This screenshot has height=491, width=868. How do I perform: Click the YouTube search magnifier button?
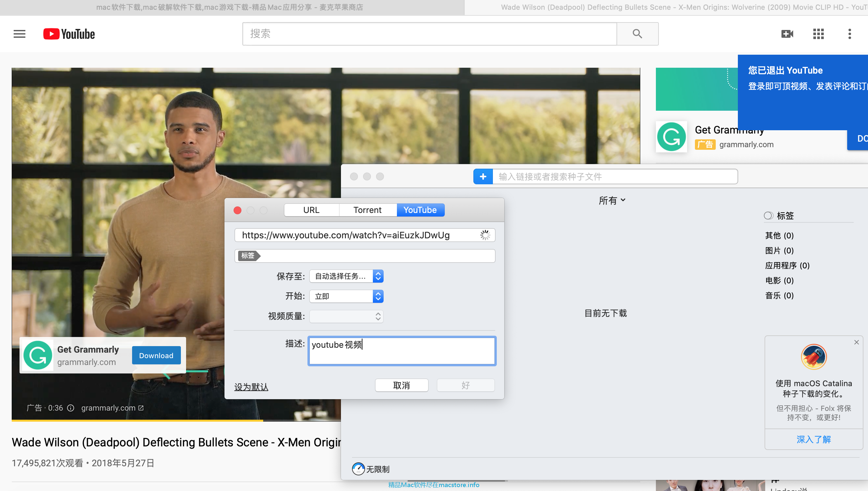point(637,34)
